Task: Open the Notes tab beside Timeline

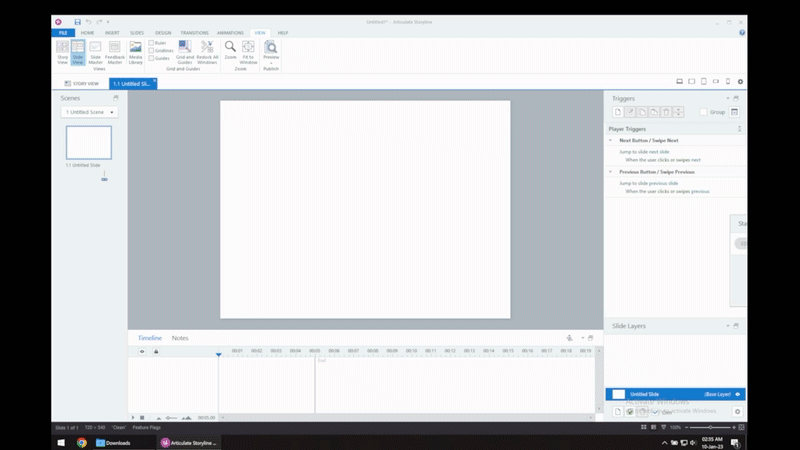Action: (180, 338)
